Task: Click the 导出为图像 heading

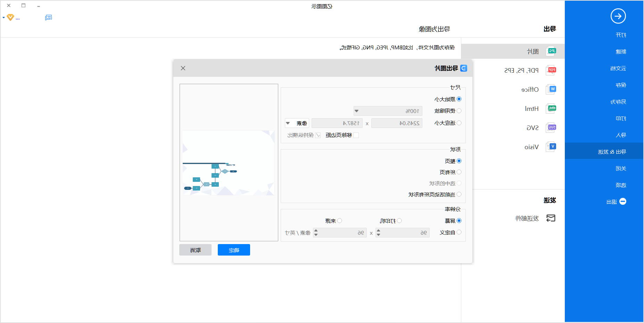Action: [x=434, y=29]
